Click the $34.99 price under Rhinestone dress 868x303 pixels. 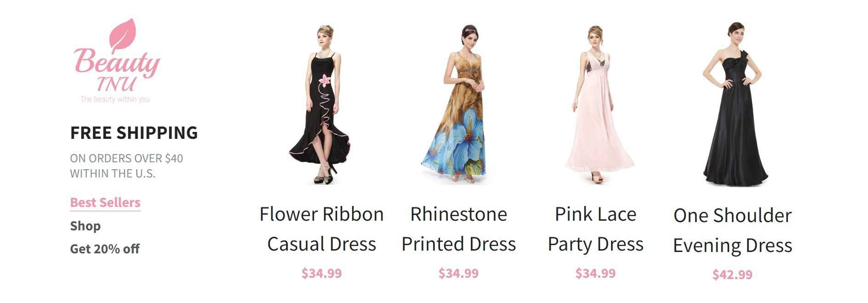pyautogui.click(x=458, y=274)
